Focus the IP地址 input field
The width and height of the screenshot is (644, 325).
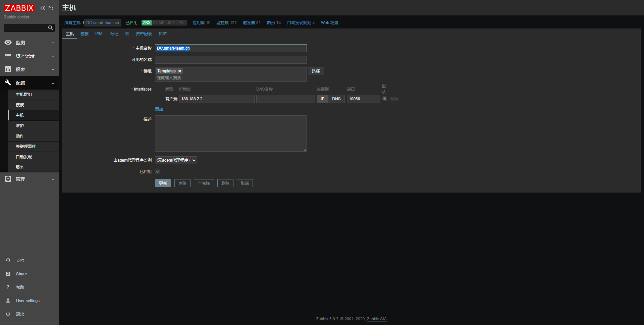pos(217,99)
